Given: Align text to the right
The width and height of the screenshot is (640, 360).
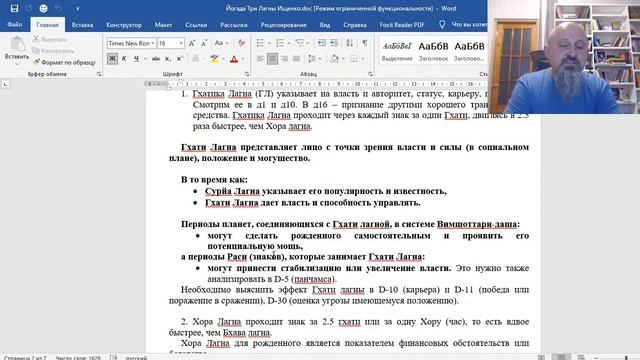Looking at the screenshot, I should (284, 59).
